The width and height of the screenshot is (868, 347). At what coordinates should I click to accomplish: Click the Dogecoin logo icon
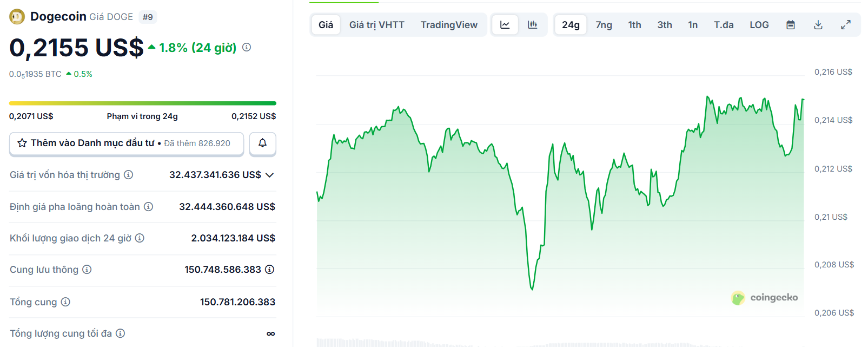click(16, 16)
